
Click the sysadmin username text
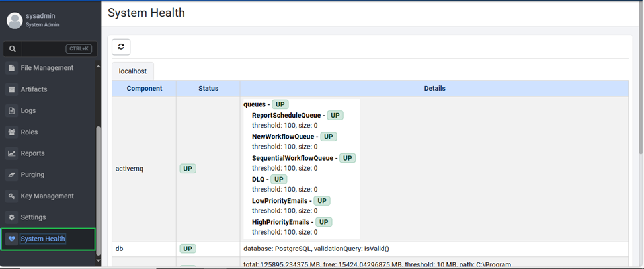point(40,16)
